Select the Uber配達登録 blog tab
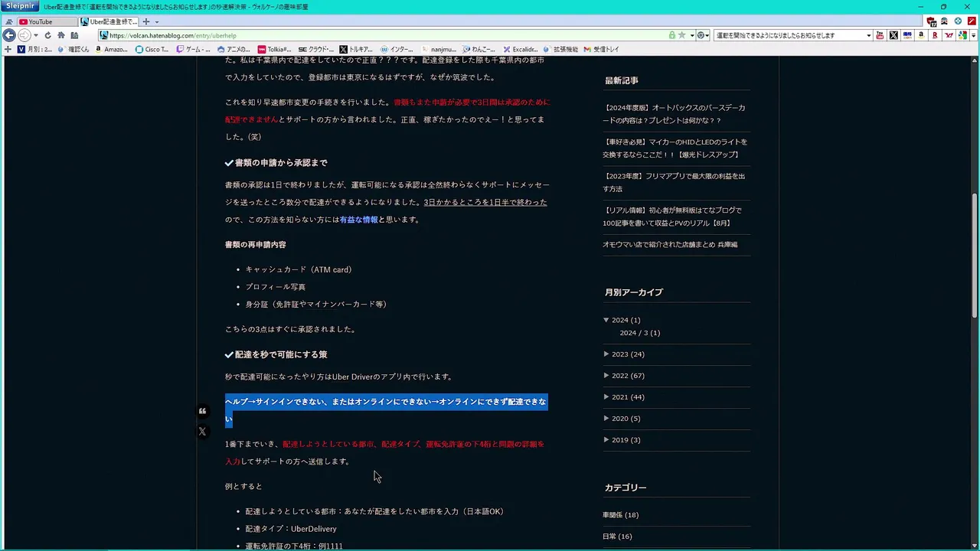The image size is (980, 551). pyautogui.click(x=109, y=21)
